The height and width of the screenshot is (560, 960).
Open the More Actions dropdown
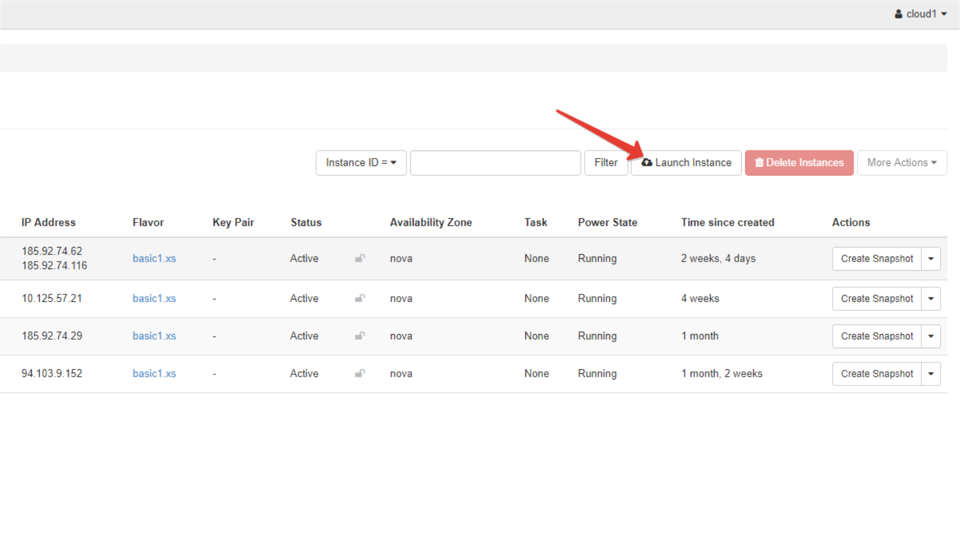tap(901, 163)
